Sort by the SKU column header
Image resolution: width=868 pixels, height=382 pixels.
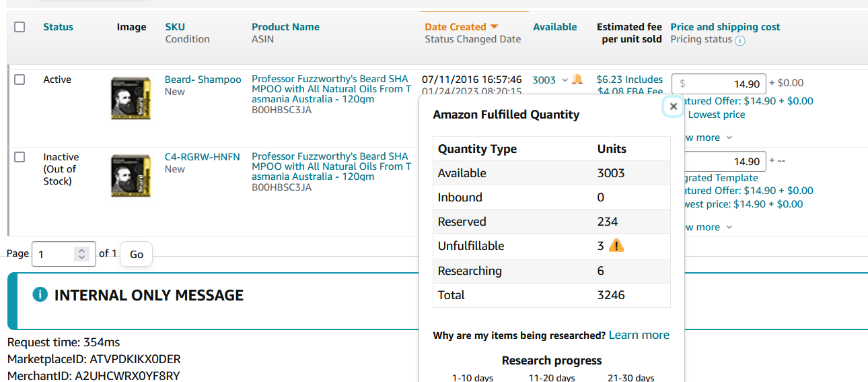(x=175, y=27)
